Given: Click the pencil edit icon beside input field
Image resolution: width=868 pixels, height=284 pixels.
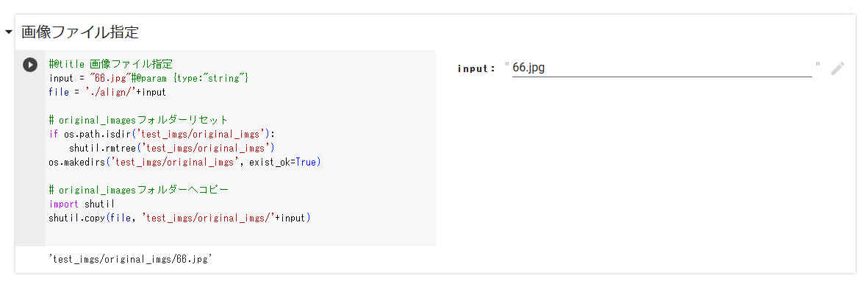Looking at the screenshot, I should point(838,68).
